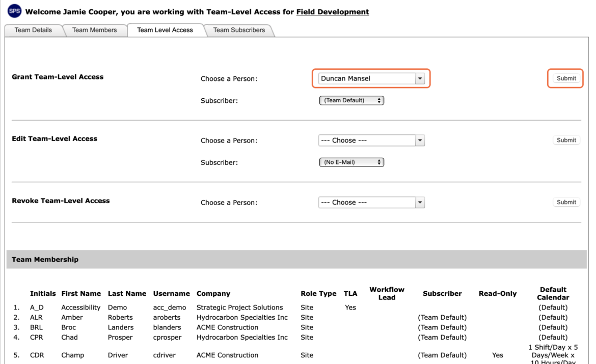Select the Team Level Access tab
The height and width of the screenshot is (364, 596).
coord(165,30)
